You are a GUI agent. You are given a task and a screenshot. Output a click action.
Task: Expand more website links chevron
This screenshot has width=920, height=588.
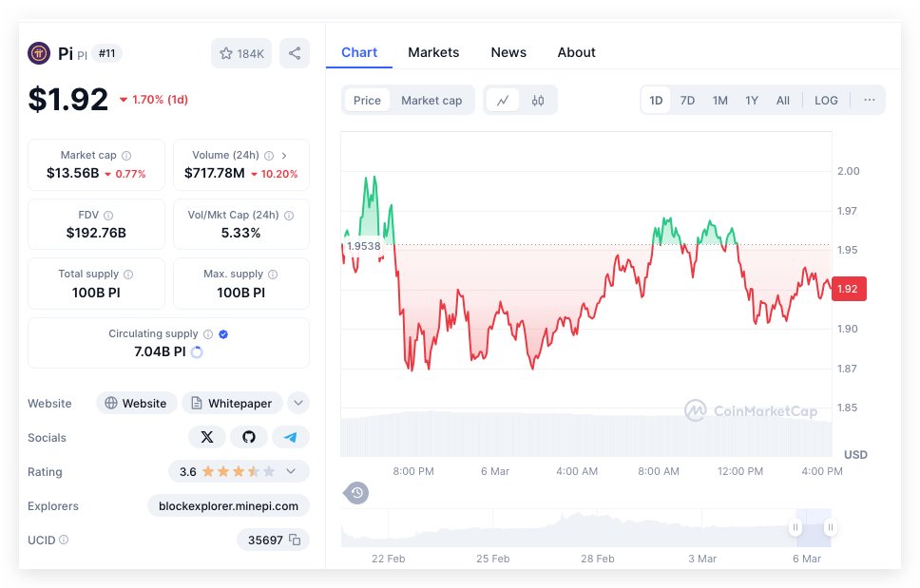coord(298,403)
